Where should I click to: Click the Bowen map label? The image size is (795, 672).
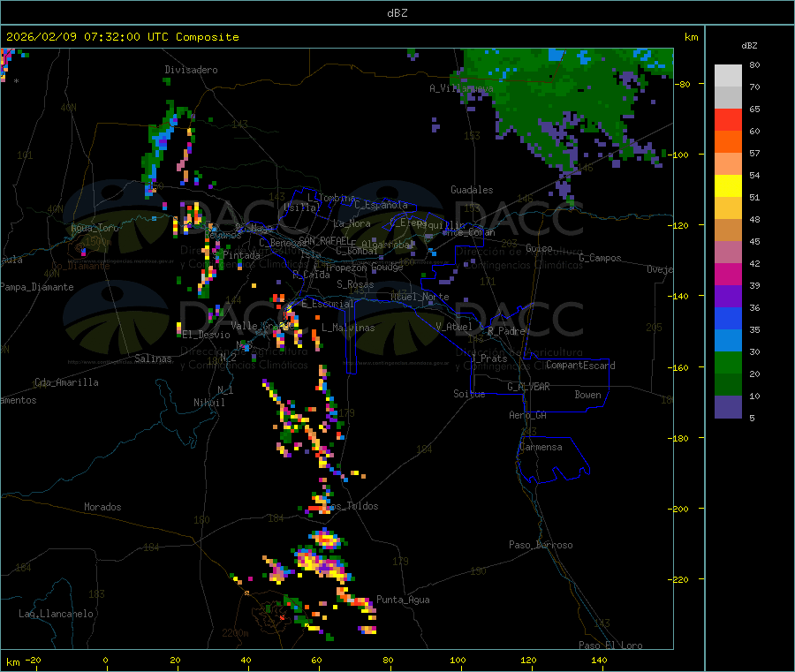point(588,395)
